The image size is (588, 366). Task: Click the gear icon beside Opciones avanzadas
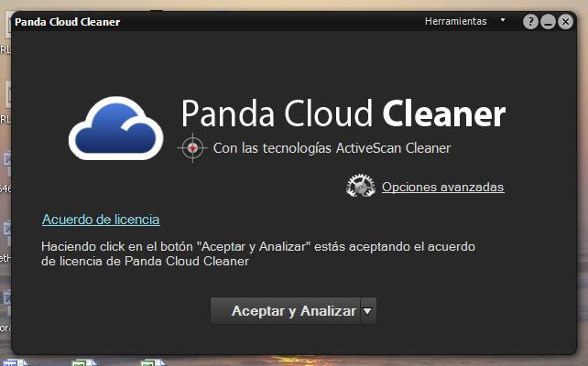coord(360,186)
